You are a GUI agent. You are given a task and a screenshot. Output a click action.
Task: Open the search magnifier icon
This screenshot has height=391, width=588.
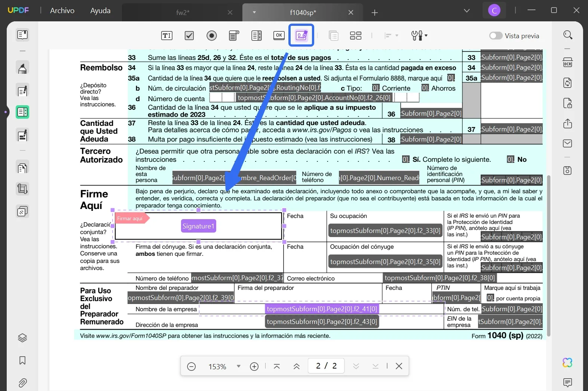coord(568,35)
